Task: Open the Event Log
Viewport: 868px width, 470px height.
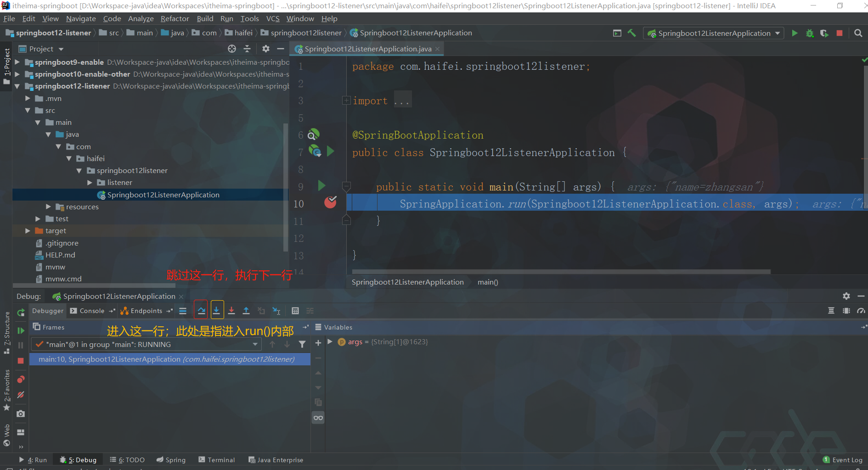Action: click(842, 460)
